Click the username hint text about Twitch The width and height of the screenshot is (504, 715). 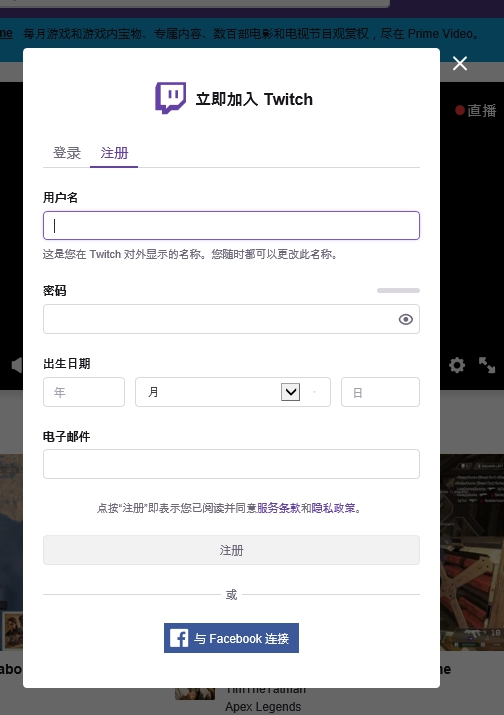[x=190, y=254]
